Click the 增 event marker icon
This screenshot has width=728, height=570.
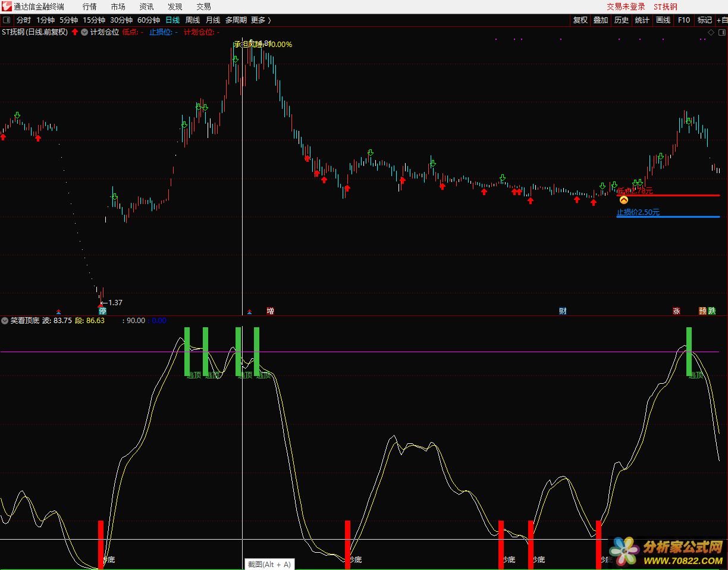point(271,311)
